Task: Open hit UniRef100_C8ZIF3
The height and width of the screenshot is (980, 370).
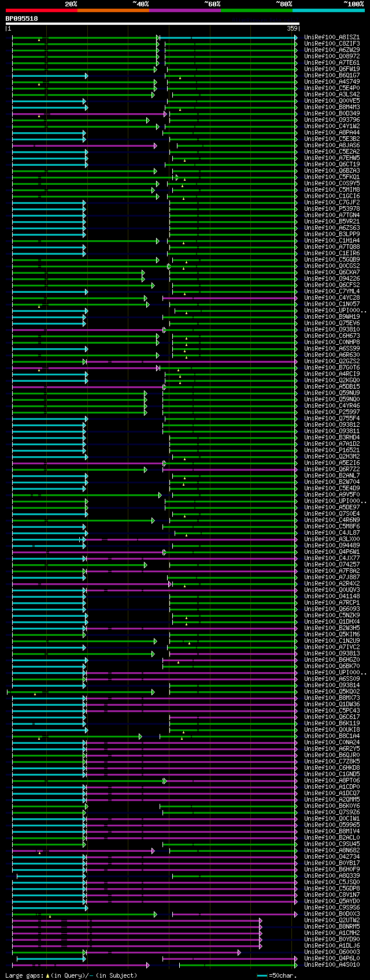Action: coord(332,43)
